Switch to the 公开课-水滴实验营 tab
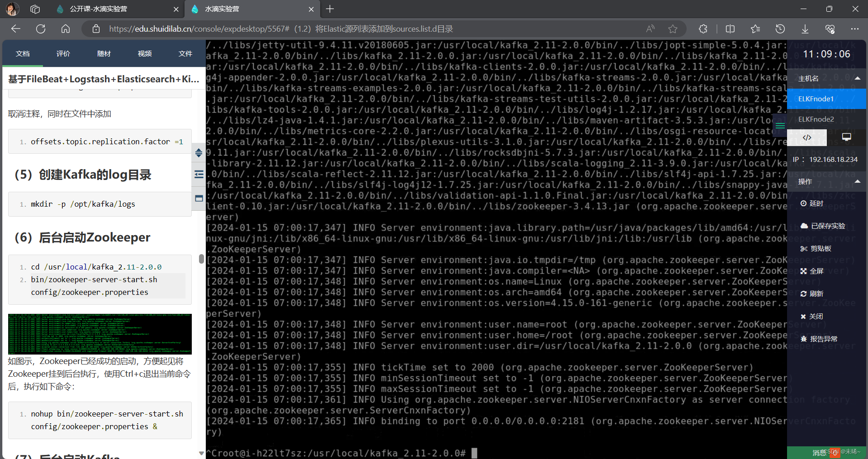 [99, 9]
